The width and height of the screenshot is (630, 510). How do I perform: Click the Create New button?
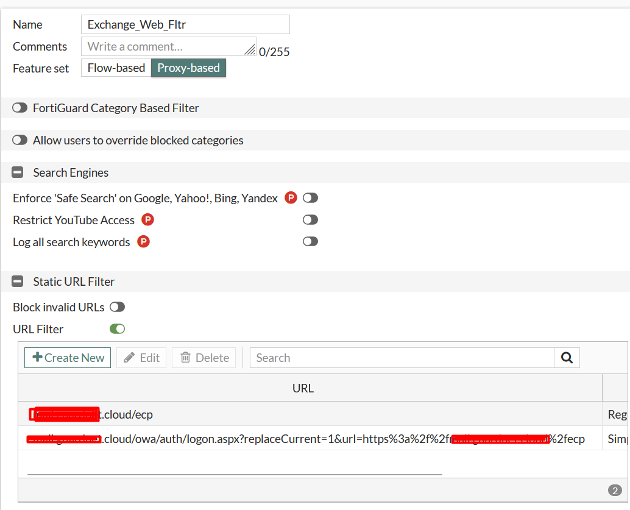[x=68, y=358]
